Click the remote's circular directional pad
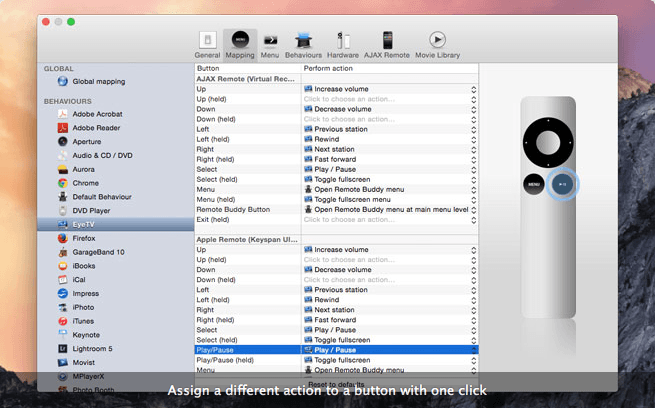Image resolution: width=655 pixels, height=408 pixels. [x=549, y=142]
